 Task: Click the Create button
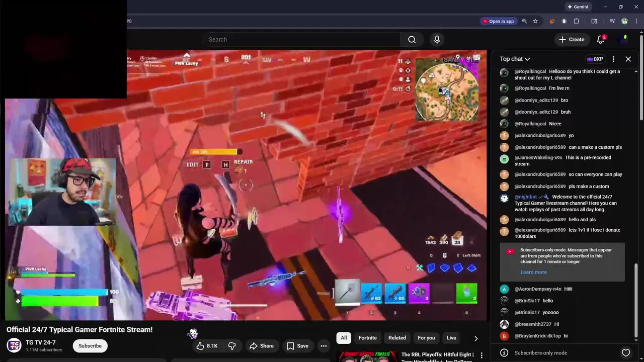click(x=572, y=39)
